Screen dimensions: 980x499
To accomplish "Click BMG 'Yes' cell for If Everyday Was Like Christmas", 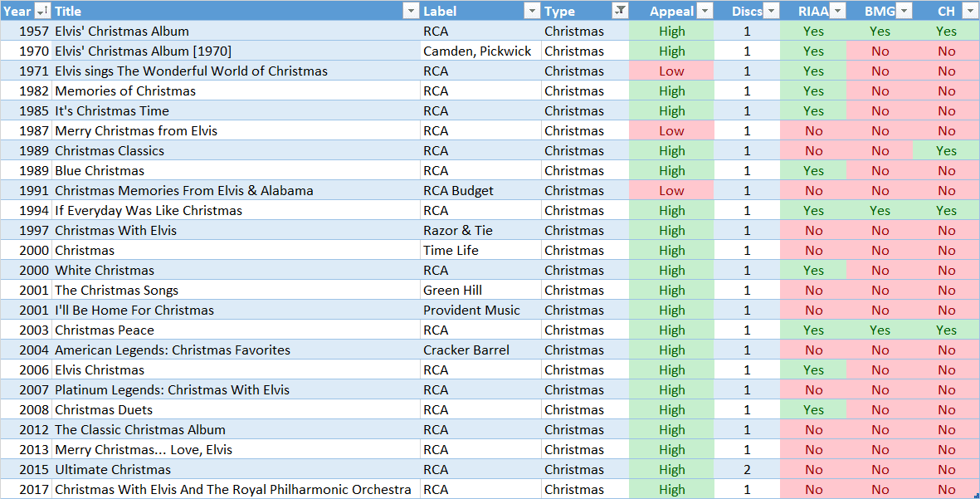I will click(x=880, y=211).
